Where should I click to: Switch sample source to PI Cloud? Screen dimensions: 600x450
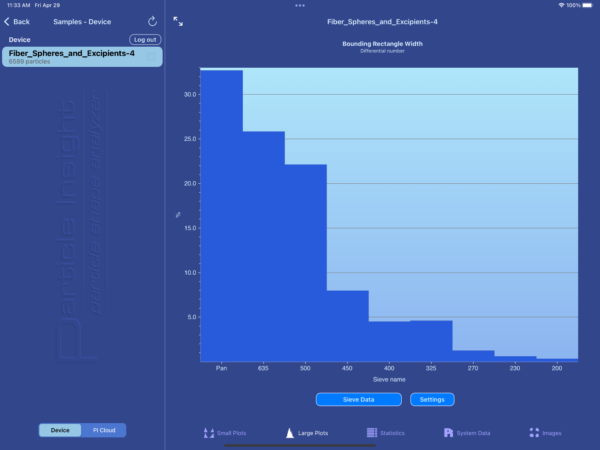click(x=104, y=430)
